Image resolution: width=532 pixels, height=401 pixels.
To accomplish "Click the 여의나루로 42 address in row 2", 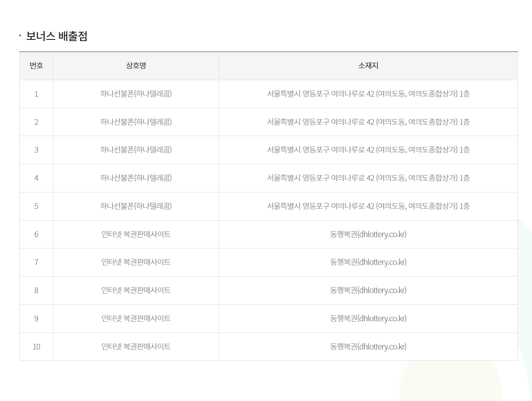I will click(368, 122).
